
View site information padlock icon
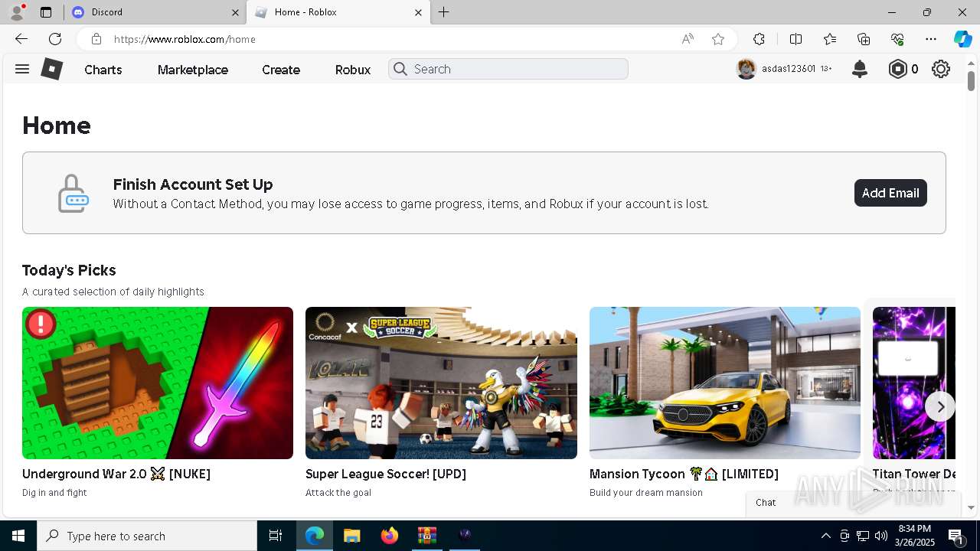(x=96, y=39)
